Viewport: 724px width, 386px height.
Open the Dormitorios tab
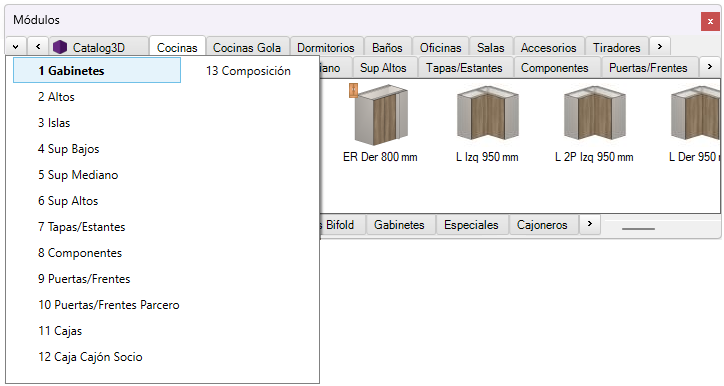click(326, 48)
